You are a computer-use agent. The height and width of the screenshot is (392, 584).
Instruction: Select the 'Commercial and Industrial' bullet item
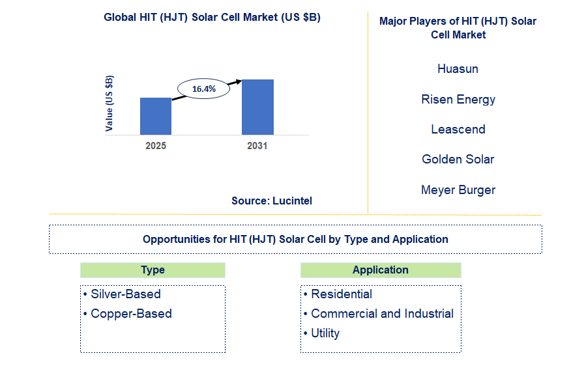point(379,314)
